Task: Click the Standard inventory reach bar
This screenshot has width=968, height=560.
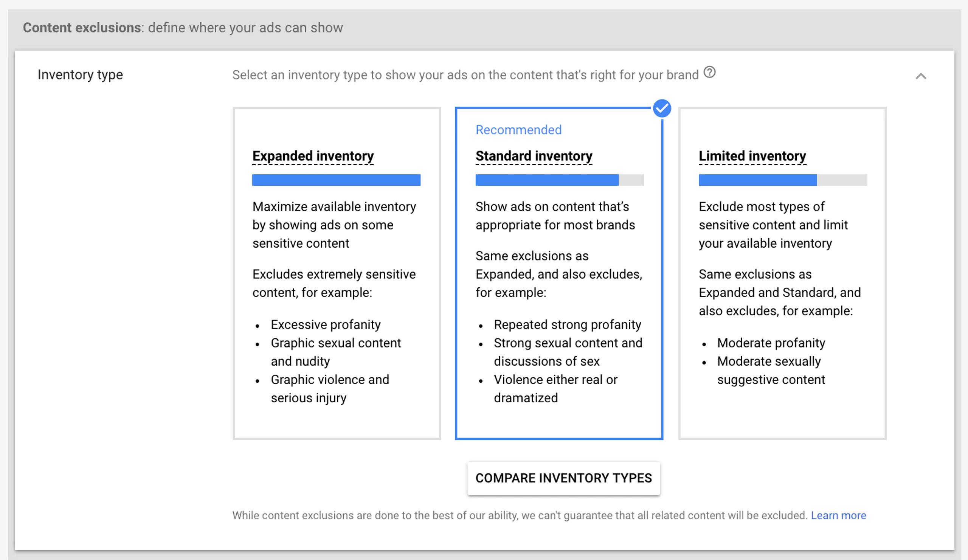Action: 559,180
